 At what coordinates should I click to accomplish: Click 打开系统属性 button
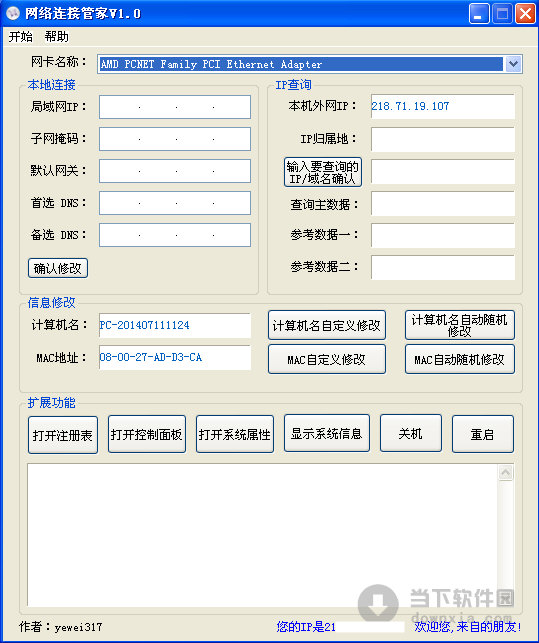(235, 434)
